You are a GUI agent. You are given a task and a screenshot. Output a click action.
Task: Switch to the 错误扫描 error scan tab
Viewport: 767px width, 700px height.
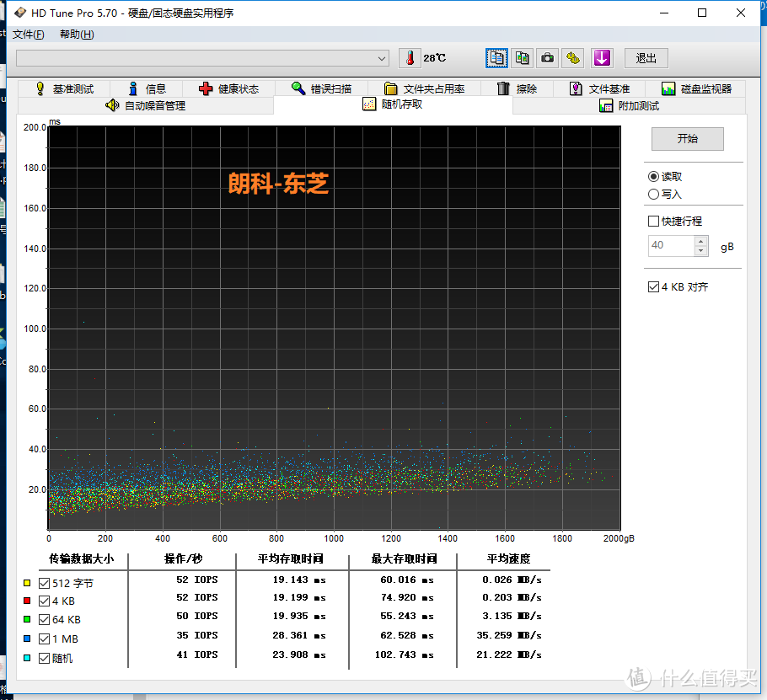321,88
